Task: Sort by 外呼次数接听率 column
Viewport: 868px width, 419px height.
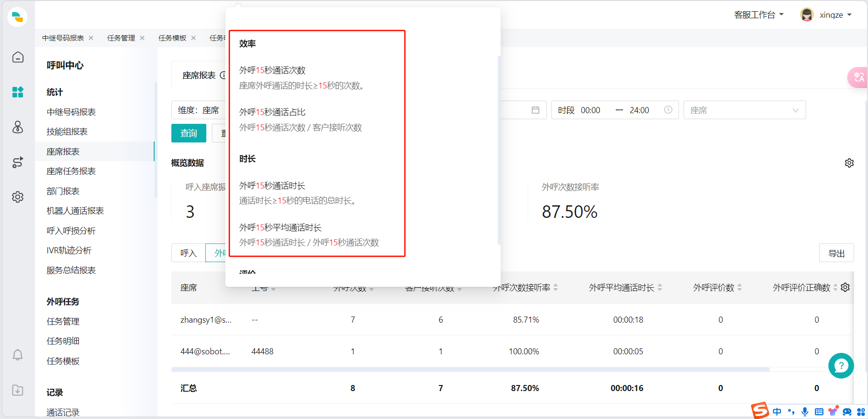Action: click(556, 288)
